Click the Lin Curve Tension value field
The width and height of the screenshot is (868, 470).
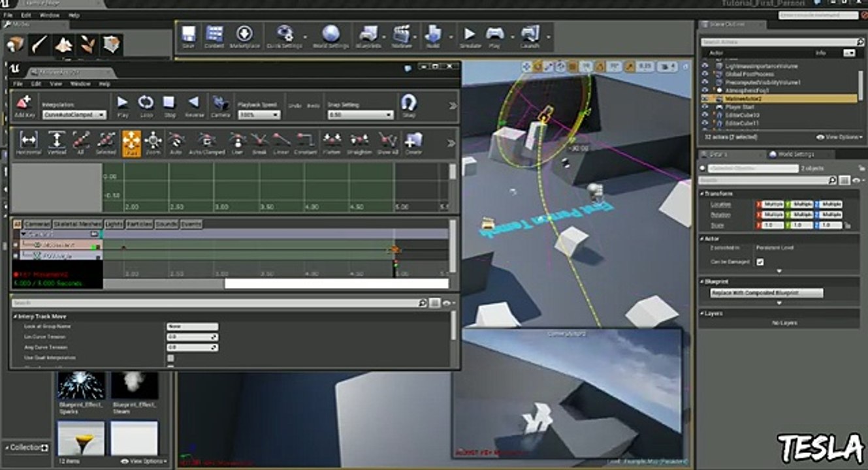pos(193,337)
